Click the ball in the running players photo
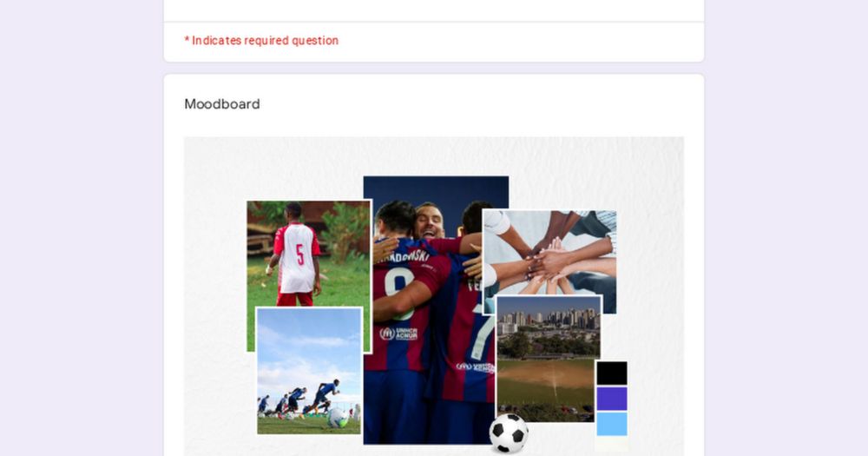This screenshot has width=868, height=456. coord(337,418)
